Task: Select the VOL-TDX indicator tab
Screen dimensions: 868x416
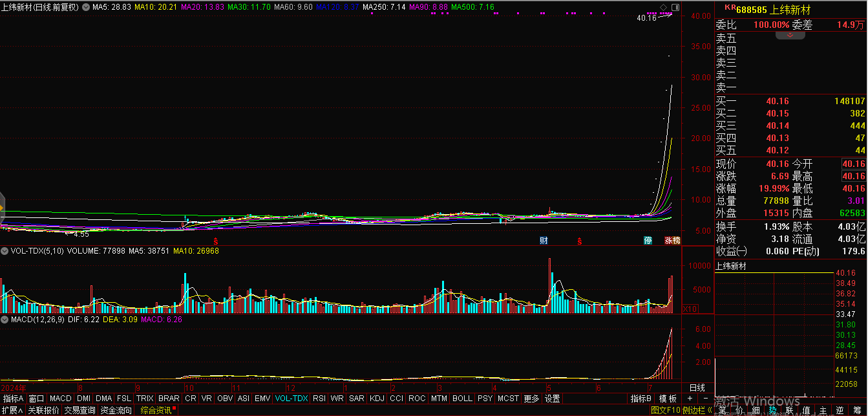Action: click(x=291, y=399)
